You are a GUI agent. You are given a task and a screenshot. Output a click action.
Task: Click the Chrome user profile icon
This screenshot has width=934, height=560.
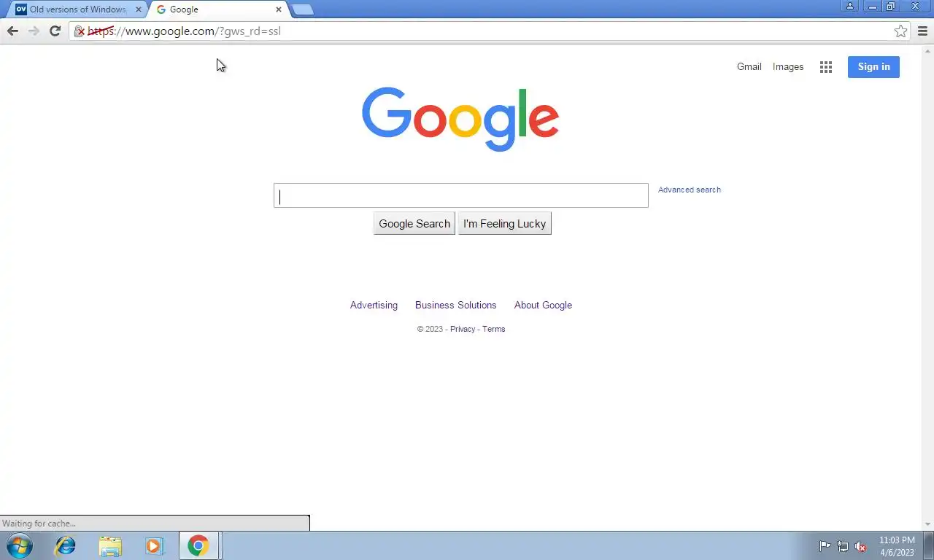click(x=850, y=6)
